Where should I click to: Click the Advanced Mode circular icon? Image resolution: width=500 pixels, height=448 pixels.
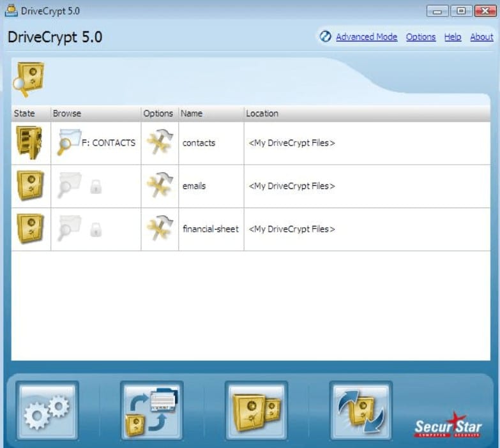326,36
